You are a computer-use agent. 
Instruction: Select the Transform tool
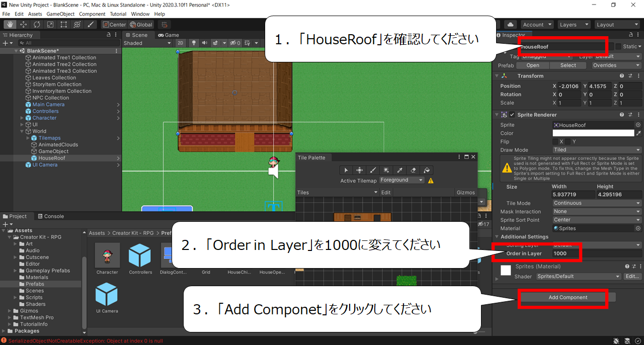click(x=77, y=24)
